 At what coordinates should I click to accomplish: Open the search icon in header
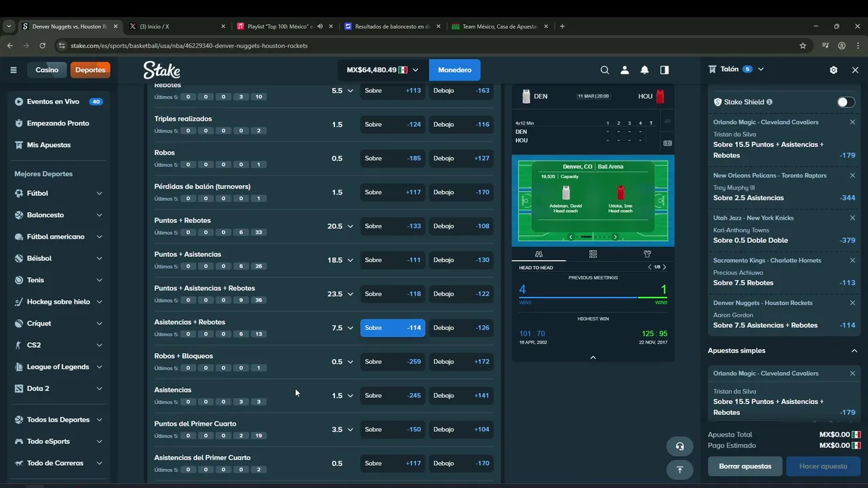[x=605, y=70]
